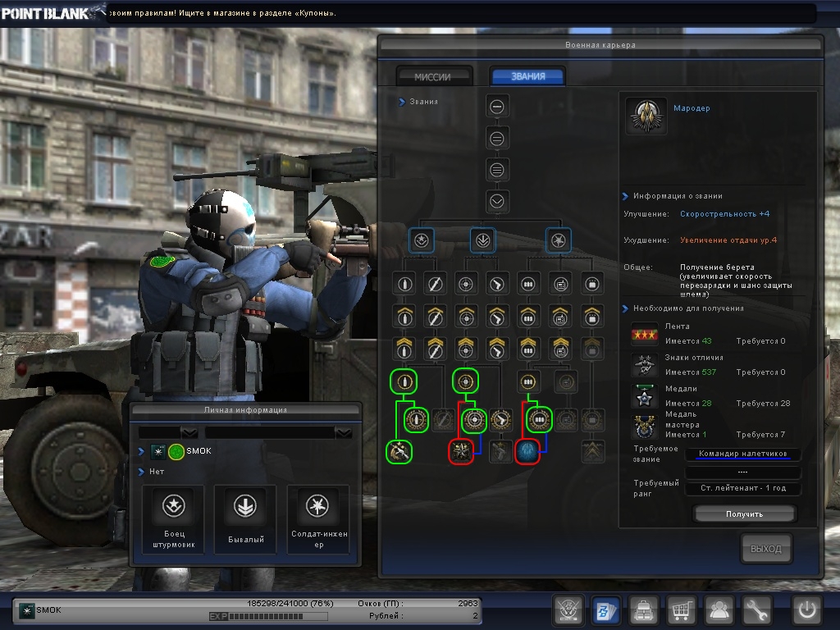Switch to the ЗВАНИЯ tab
Viewport: 840px width, 630px height.
pyautogui.click(x=527, y=76)
